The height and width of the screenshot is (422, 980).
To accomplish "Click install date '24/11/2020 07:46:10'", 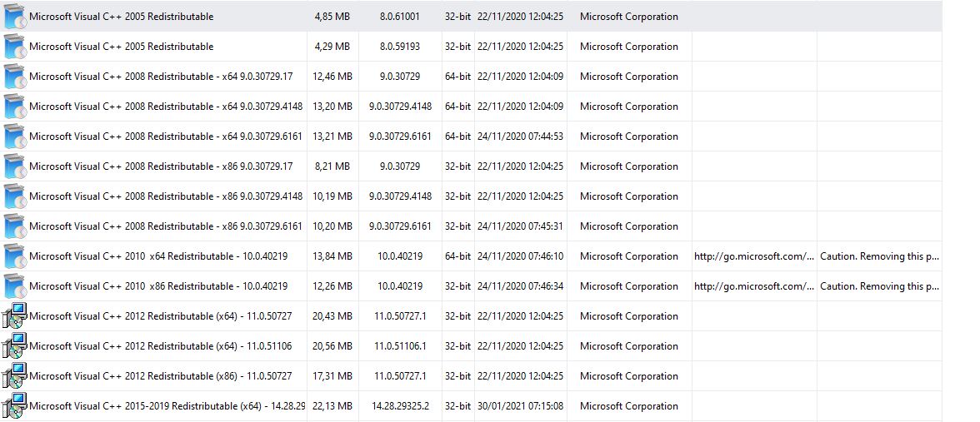I will [x=520, y=256].
